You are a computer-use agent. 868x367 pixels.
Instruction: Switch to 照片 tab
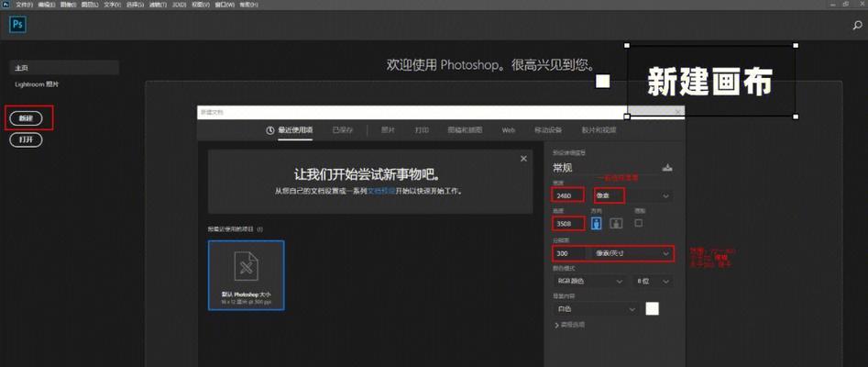coord(388,130)
